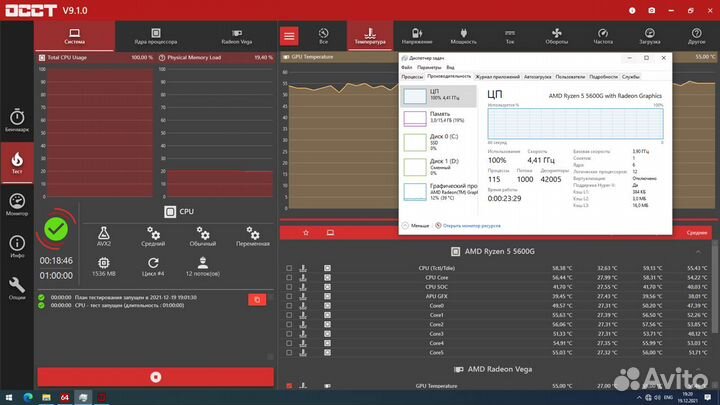Click the chip icon in Core0 row

tap(327, 306)
